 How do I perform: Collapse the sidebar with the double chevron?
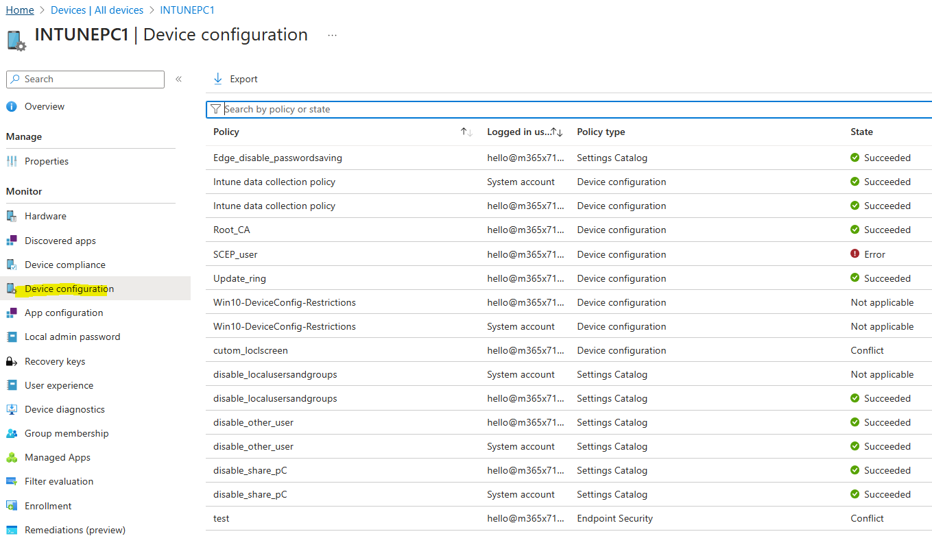click(x=178, y=78)
